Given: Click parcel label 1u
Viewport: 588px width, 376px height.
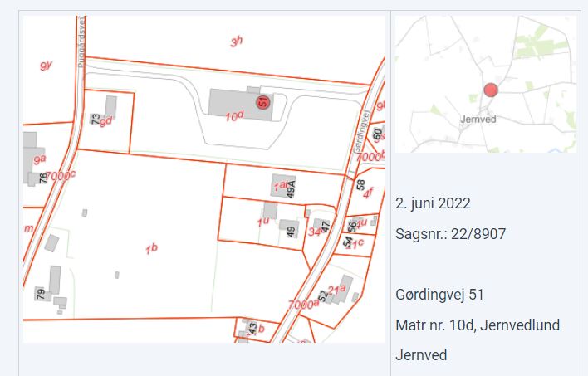Looking at the screenshot, I should pos(262,222).
